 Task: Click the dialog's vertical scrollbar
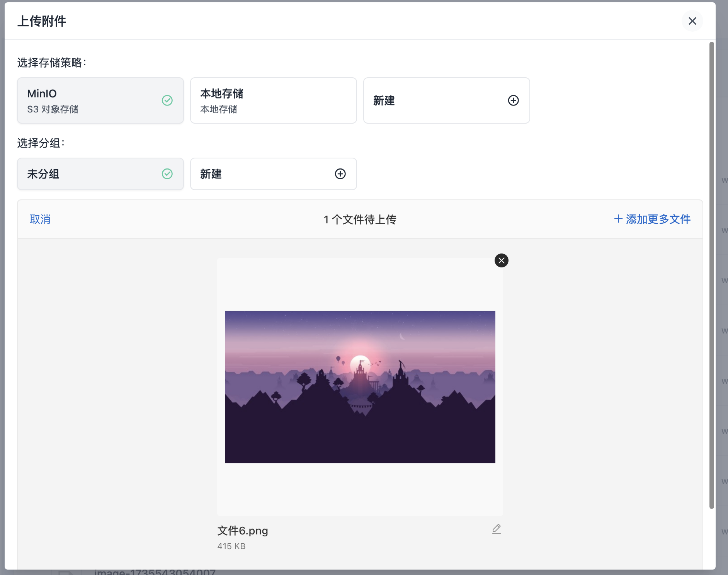coord(711,275)
